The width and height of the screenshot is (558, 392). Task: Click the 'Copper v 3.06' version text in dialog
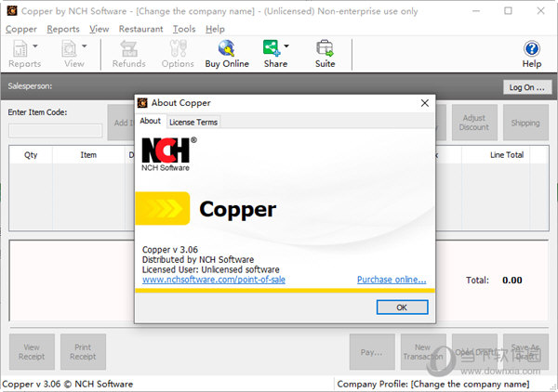click(170, 250)
